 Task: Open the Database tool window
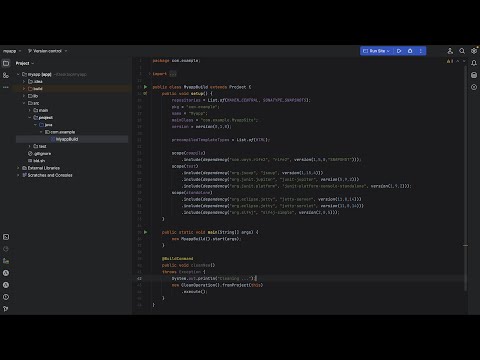tap(474, 75)
